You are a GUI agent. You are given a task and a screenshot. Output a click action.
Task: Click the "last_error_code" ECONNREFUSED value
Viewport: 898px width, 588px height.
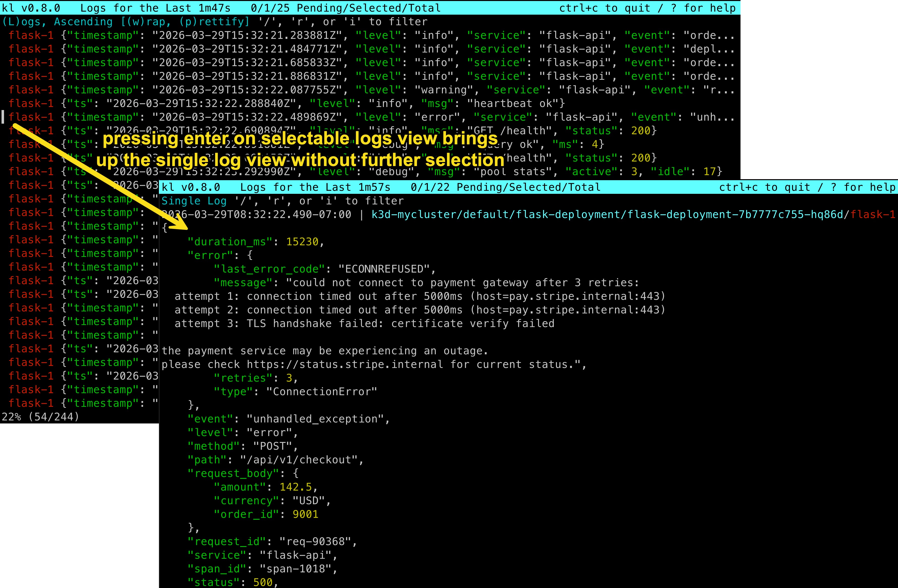384,269
